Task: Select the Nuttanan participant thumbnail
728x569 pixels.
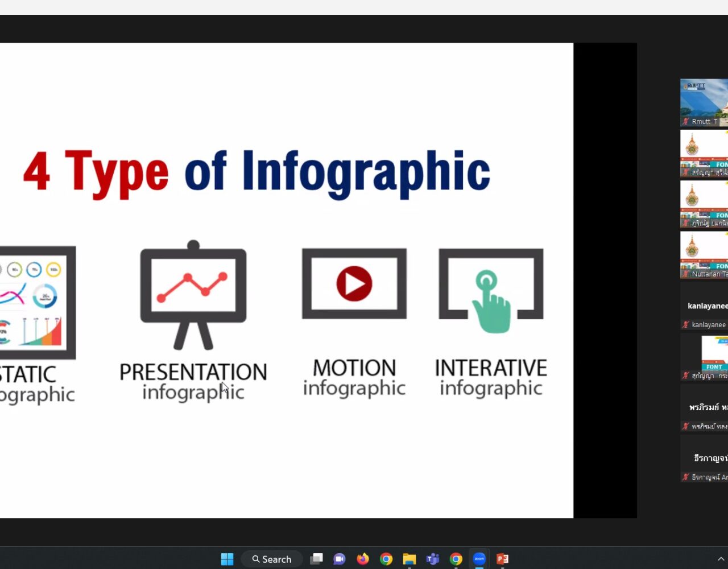Action: (704, 255)
